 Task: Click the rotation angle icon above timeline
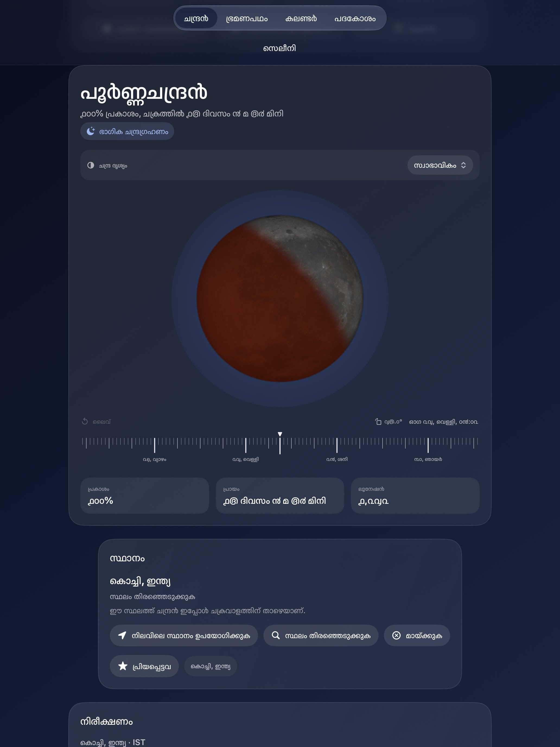coord(378,422)
